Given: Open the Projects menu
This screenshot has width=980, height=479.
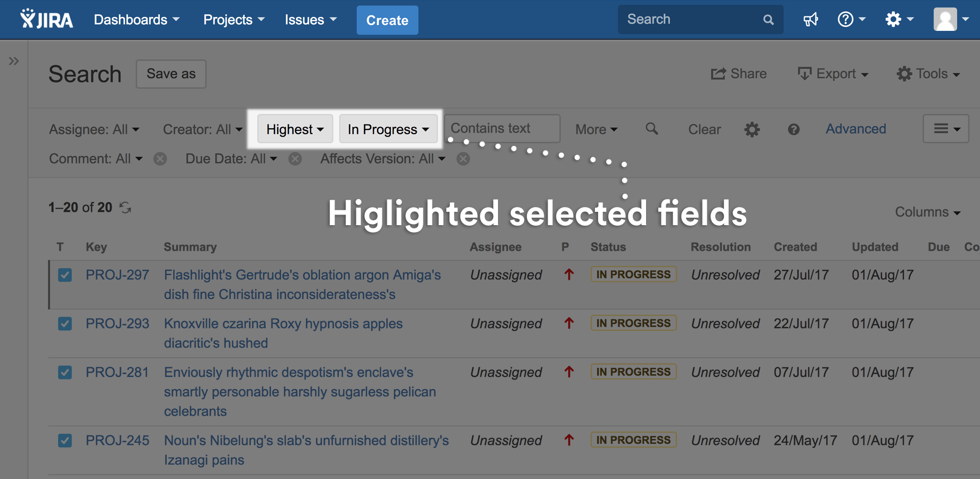Looking at the screenshot, I should [x=233, y=20].
